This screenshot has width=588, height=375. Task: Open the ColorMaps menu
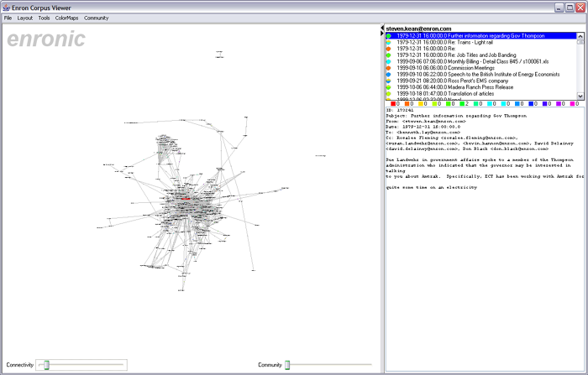[x=66, y=18]
